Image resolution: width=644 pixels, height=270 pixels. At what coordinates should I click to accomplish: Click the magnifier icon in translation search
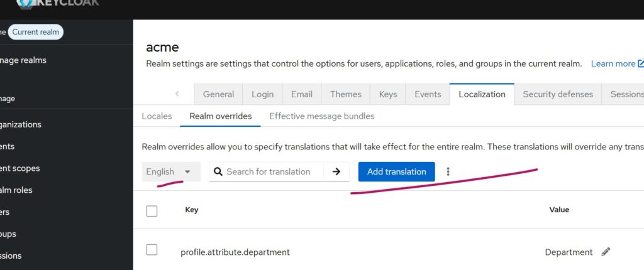(x=218, y=171)
